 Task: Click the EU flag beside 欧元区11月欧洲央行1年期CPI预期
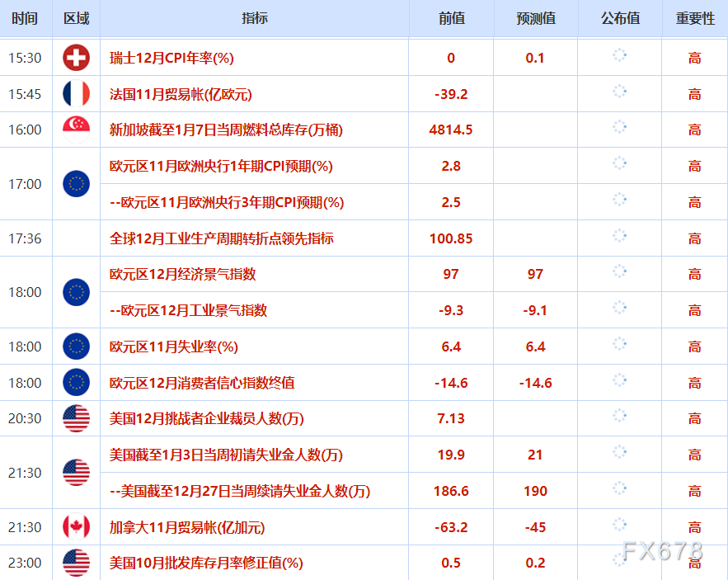pos(75,183)
